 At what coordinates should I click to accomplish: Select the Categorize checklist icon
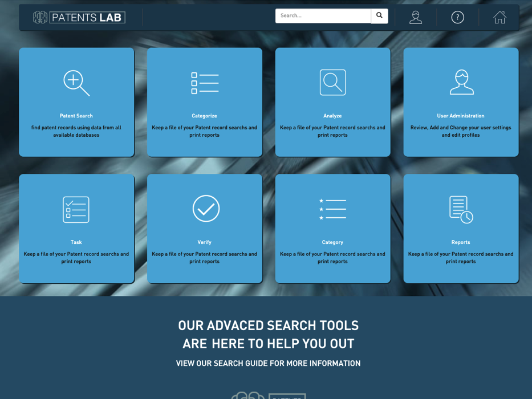click(x=205, y=83)
